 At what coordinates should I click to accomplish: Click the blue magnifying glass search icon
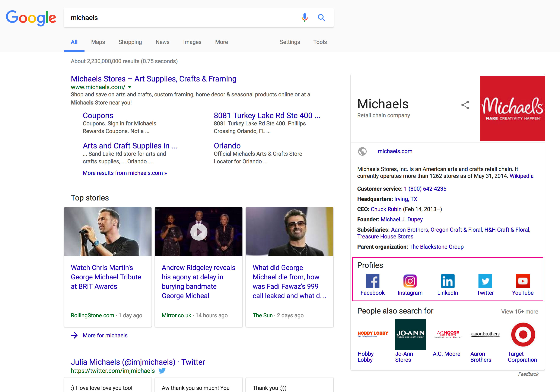321,17
